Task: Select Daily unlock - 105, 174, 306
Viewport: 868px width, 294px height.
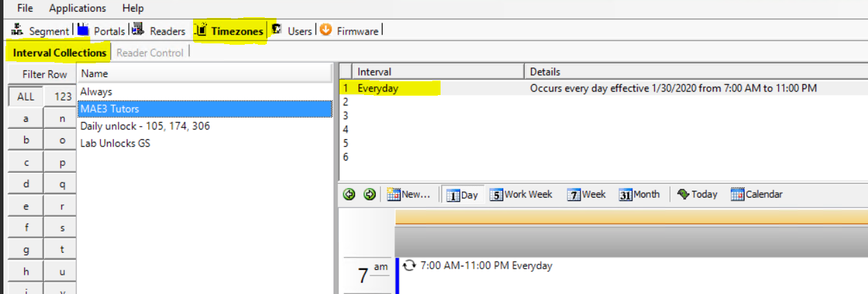Action: coord(205,126)
